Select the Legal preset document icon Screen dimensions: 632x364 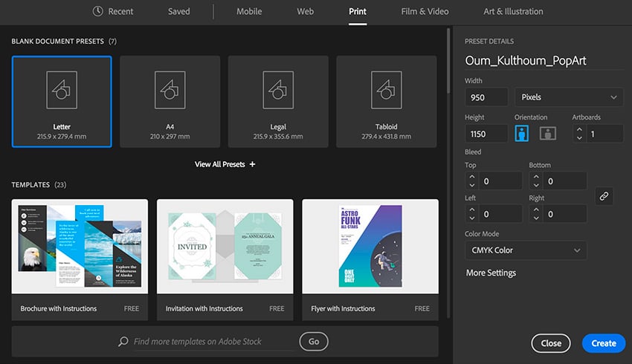(x=278, y=90)
